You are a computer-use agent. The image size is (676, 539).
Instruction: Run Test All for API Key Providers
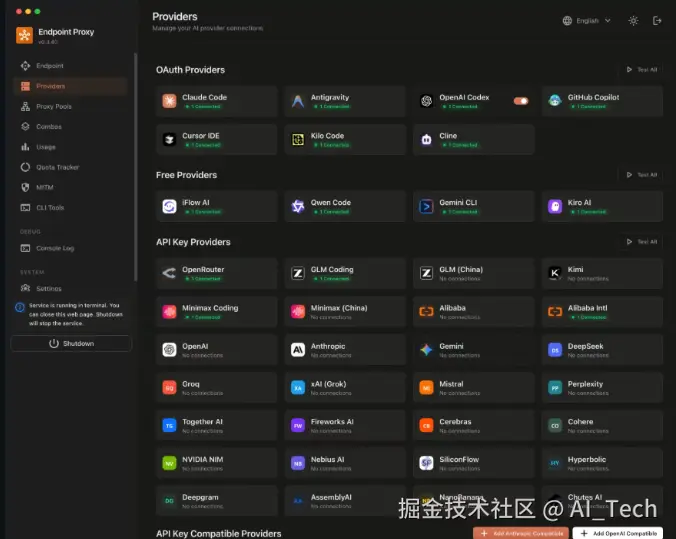[642, 241]
